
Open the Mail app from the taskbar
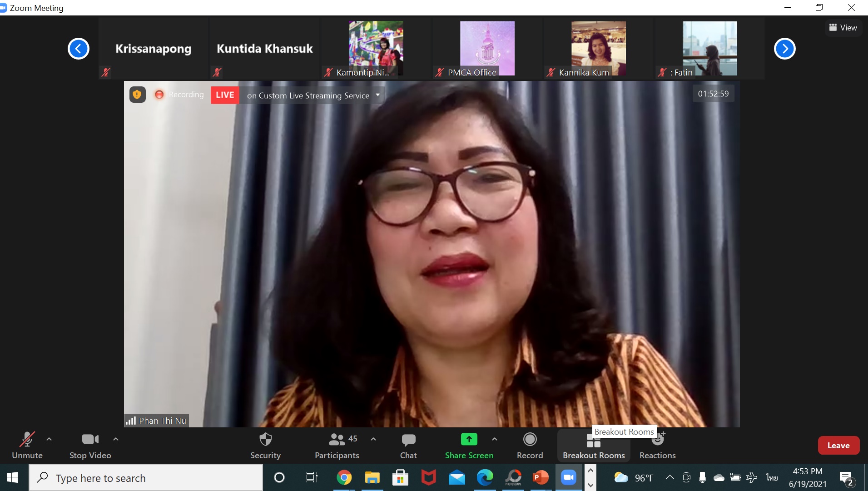coord(456,477)
